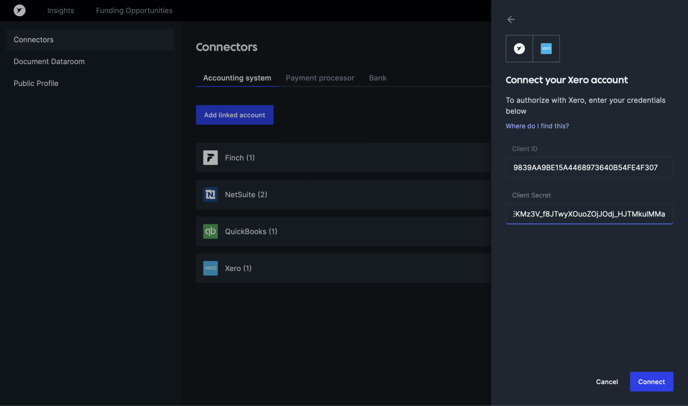Click the app logo tile in side panel
The image size is (688, 406).
pos(519,49)
